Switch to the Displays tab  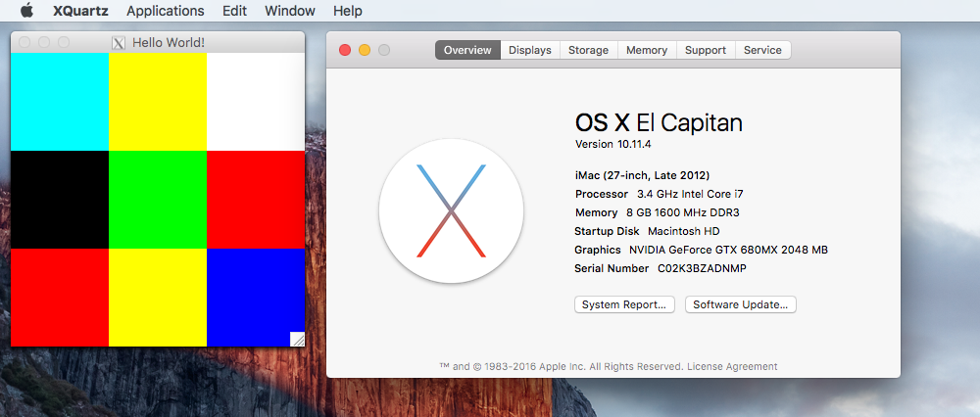(530, 50)
